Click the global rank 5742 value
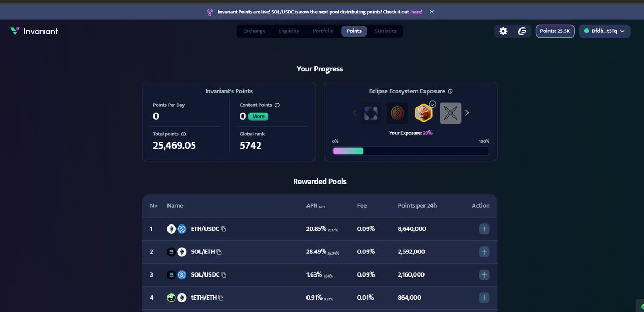The height and width of the screenshot is (312, 644). point(251,145)
